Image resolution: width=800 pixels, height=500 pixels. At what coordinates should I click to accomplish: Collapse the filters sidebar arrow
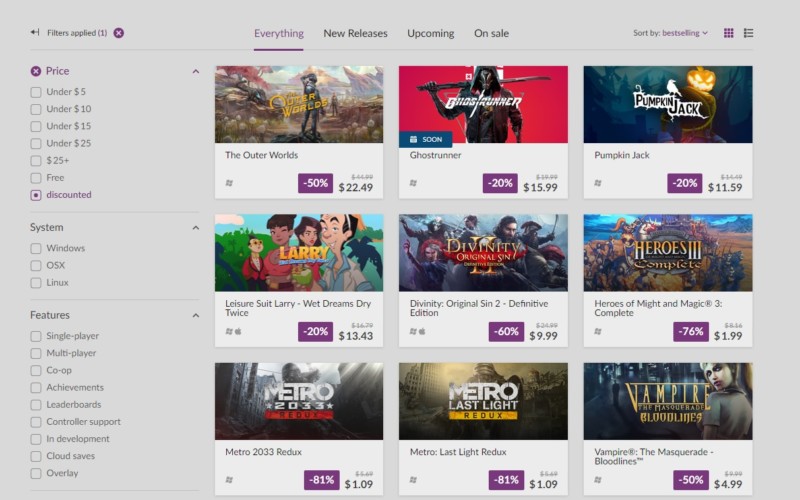point(35,33)
